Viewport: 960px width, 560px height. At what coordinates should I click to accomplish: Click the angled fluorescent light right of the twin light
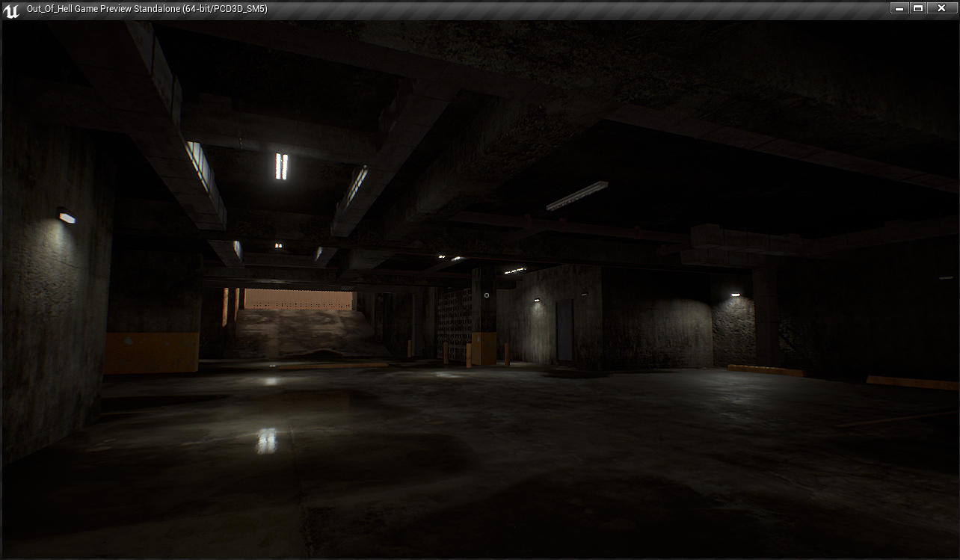pyautogui.click(x=357, y=185)
